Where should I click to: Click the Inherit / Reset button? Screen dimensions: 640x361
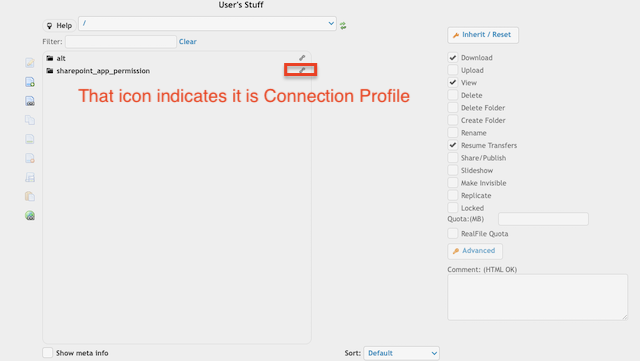483,35
